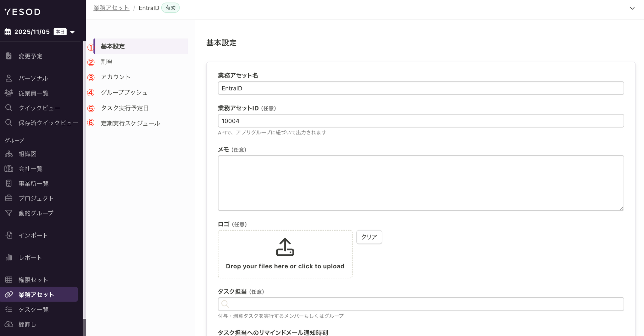Screen dimensions: 644x336
Task: Click the 業務アセット名 input field
Action: [x=421, y=88]
